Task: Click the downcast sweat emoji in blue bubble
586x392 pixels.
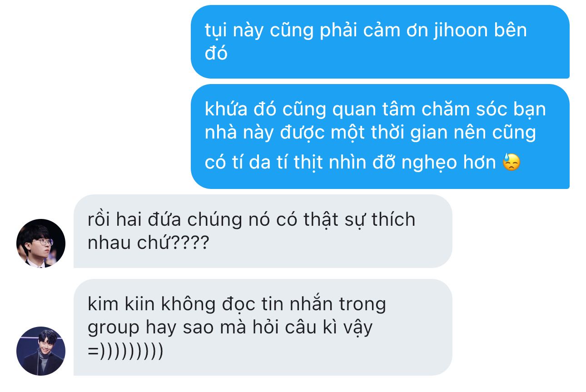Action: click(511, 162)
